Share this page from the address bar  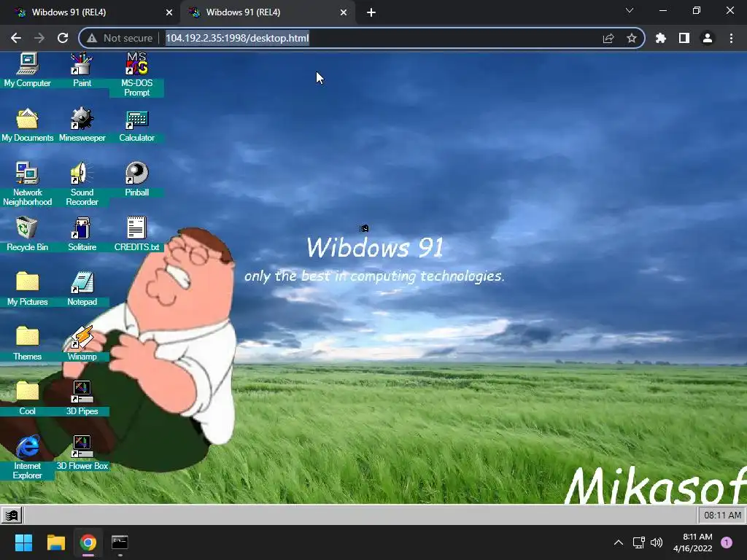coord(608,38)
